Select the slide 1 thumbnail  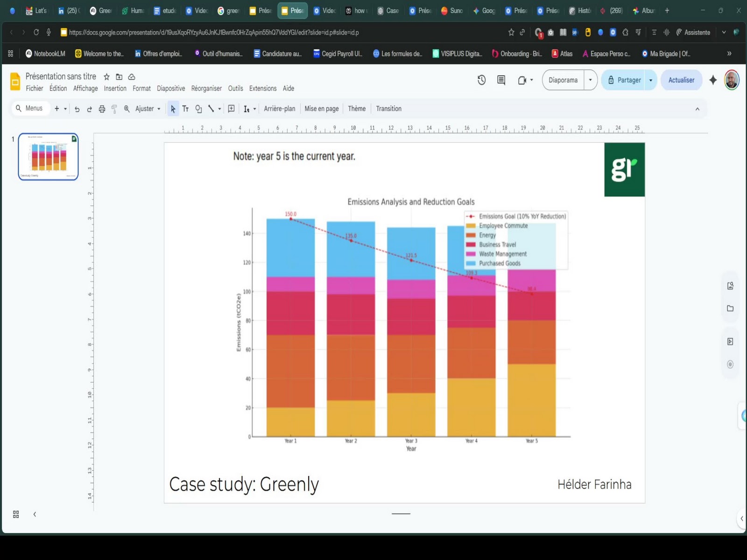pos(48,157)
